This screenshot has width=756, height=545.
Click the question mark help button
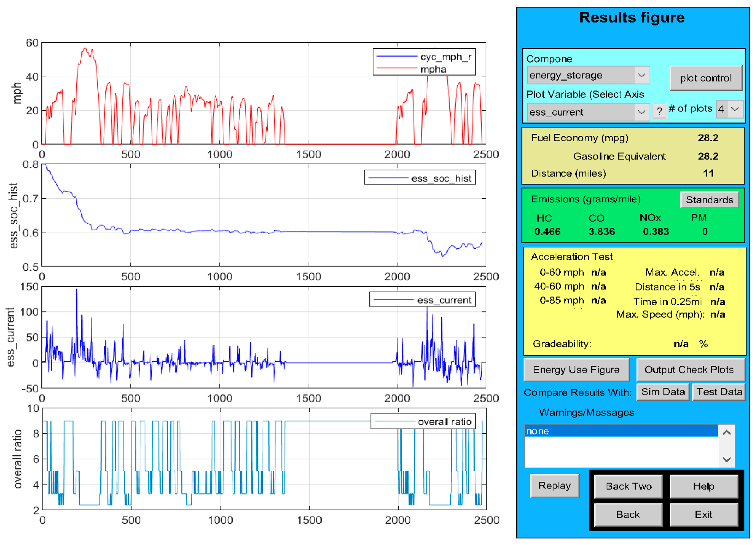coord(659,111)
